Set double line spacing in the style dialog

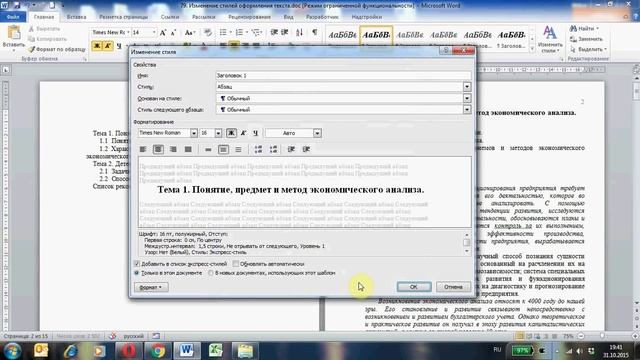pyautogui.click(x=238, y=149)
